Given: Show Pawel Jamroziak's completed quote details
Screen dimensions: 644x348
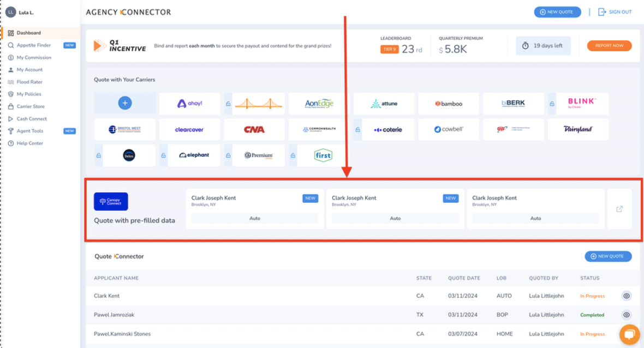Looking at the screenshot, I should tap(627, 315).
